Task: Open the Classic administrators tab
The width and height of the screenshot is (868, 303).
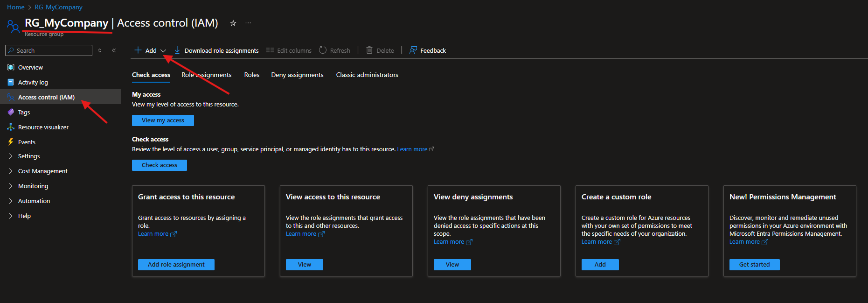Action: (367, 75)
